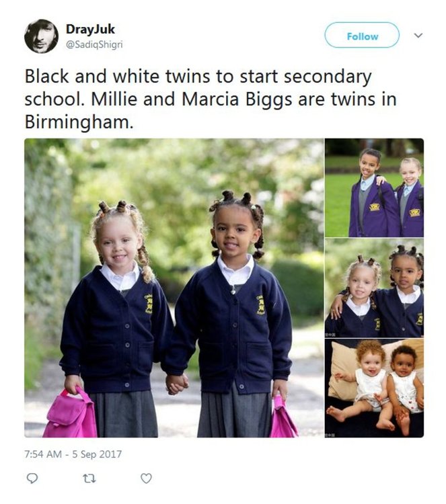This screenshot has width=446, height=504.
Task: Expand the tweet options chevron menu
Action: 418,35
